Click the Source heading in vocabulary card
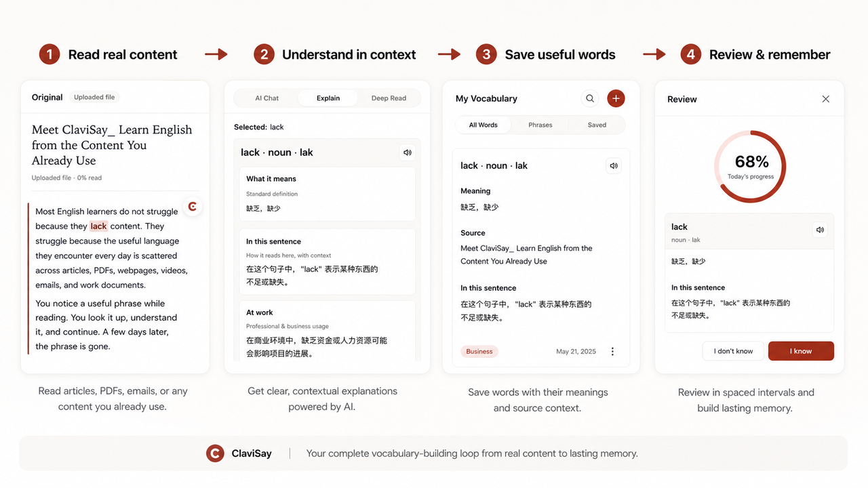868x488 pixels. 473,232
